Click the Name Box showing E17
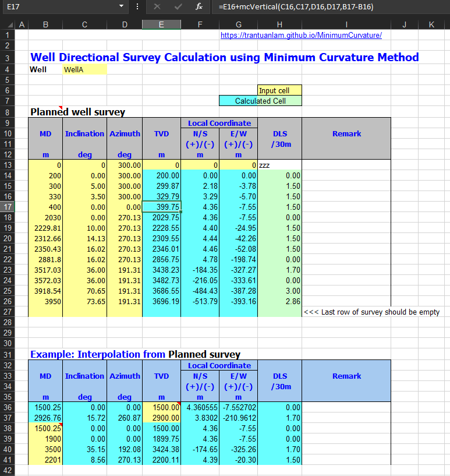This screenshot has width=450, height=476. [x=58, y=6]
